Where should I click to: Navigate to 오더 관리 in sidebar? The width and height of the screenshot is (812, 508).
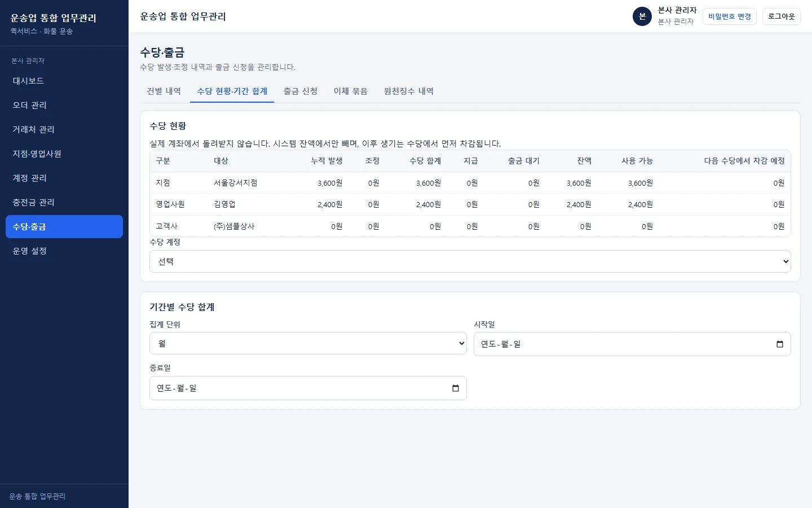(x=64, y=106)
